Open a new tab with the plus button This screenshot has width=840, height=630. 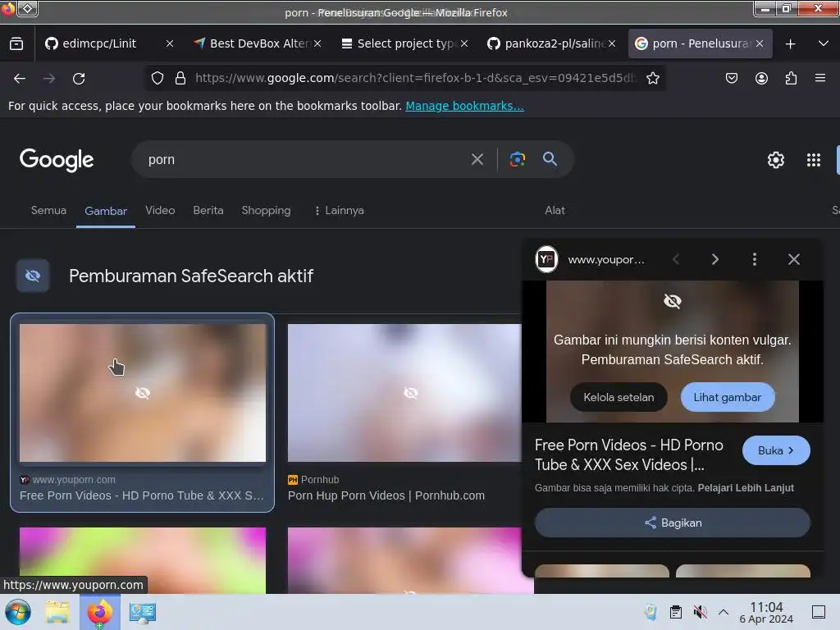(x=790, y=44)
